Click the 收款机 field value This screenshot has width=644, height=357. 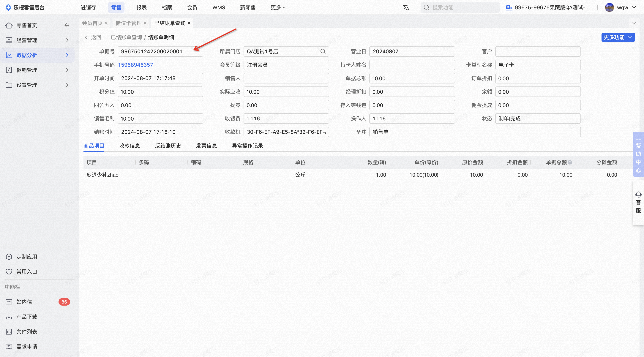tap(286, 132)
